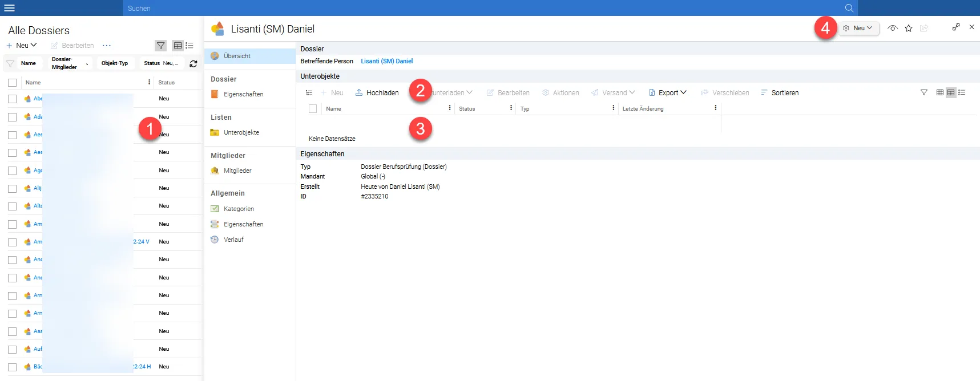This screenshot has width=980, height=381.
Task: Open the Lisanti (SM) Daniel person link
Action: [x=387, y=61]
